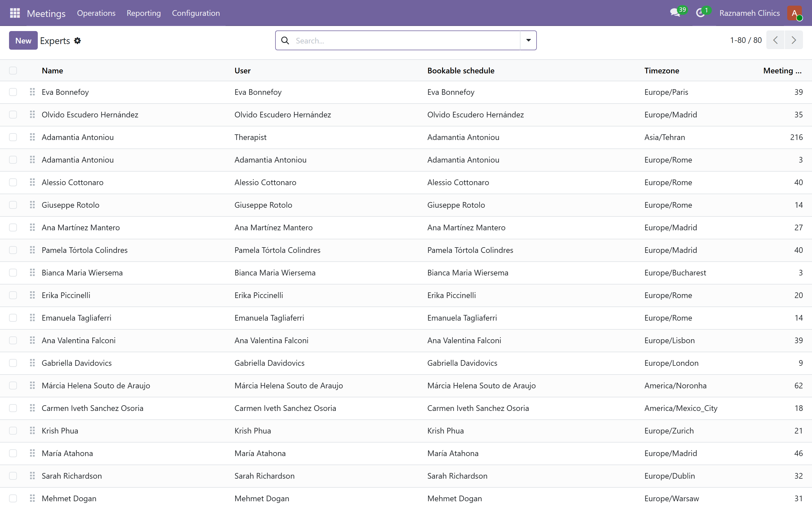Open the Reporting menu
The width and height of the screenshot is (812, 508).
point(144,13)
